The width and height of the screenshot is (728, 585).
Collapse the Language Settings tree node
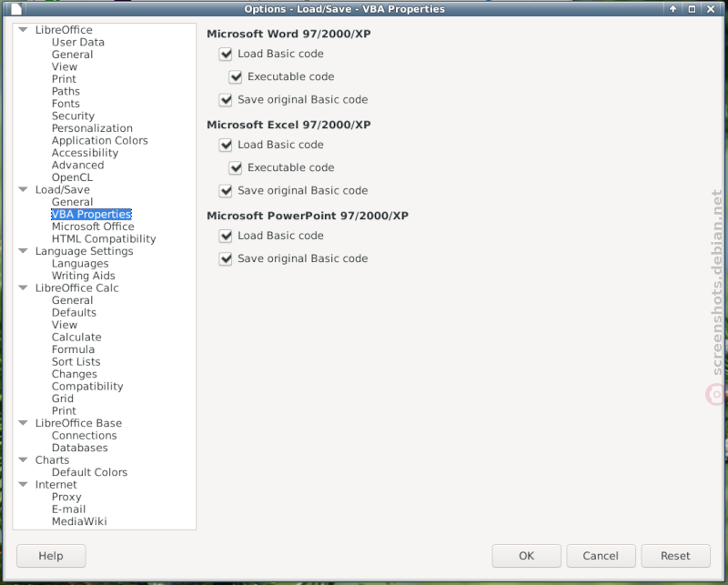[23, 251]
